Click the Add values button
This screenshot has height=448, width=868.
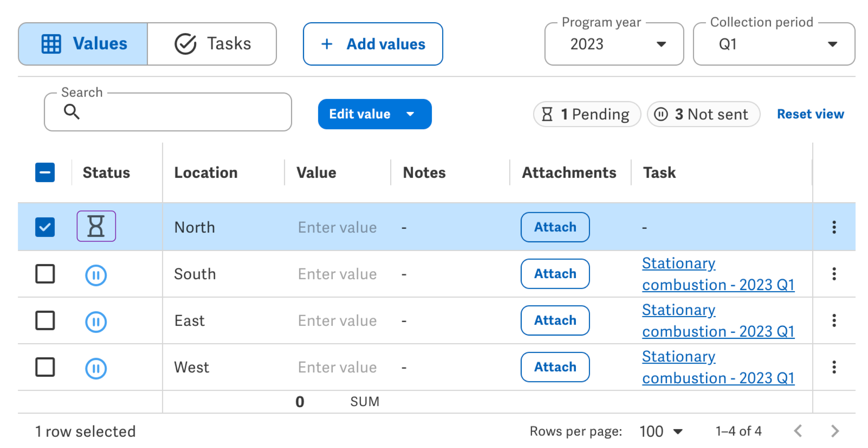tap(373, 44)
